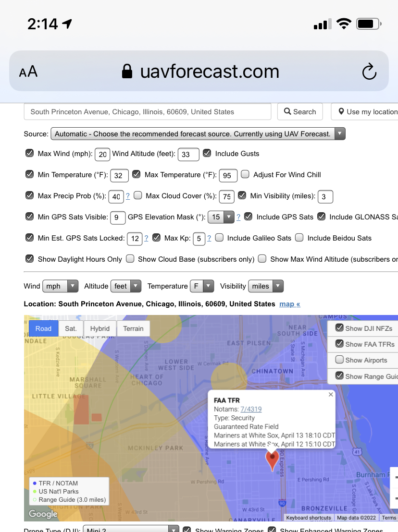Image resolution: width=398 pixels, height=532 pixels.
Task: Open Keyboard shortcuts on the map
Action: tap(308, 518)
